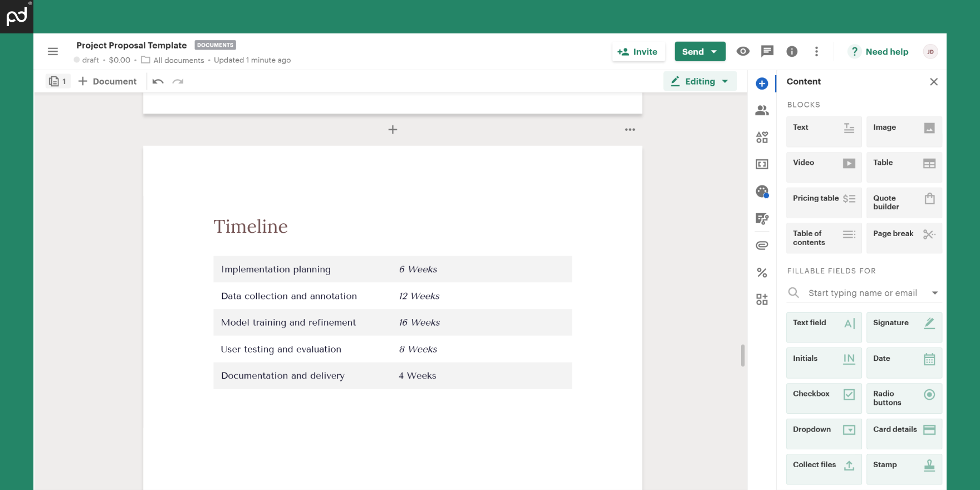Open the page count pages panel
Screen dimensions: 980x490
(x=58, y=81)
